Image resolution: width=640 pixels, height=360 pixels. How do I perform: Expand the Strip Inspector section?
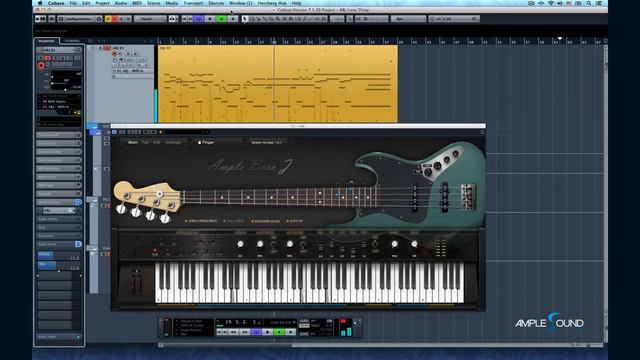(59, 227)
